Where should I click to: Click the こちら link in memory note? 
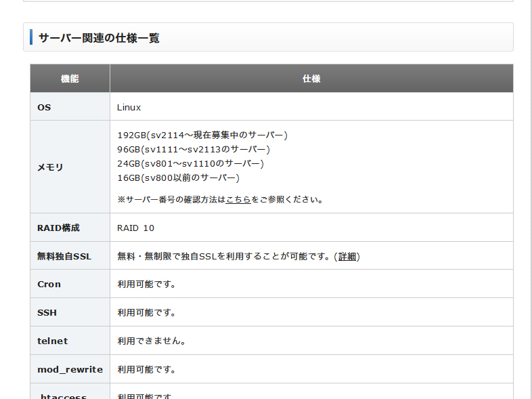point(238,200)
